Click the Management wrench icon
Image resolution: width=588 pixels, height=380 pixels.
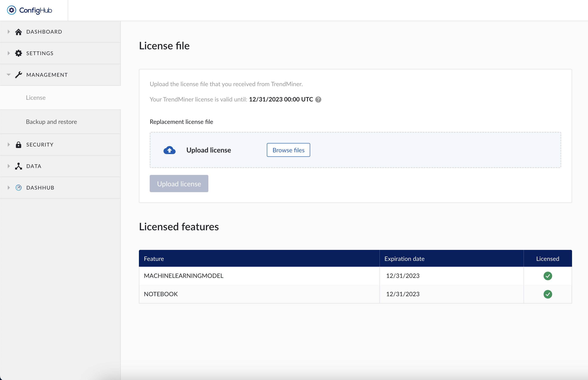click(19, 75)
